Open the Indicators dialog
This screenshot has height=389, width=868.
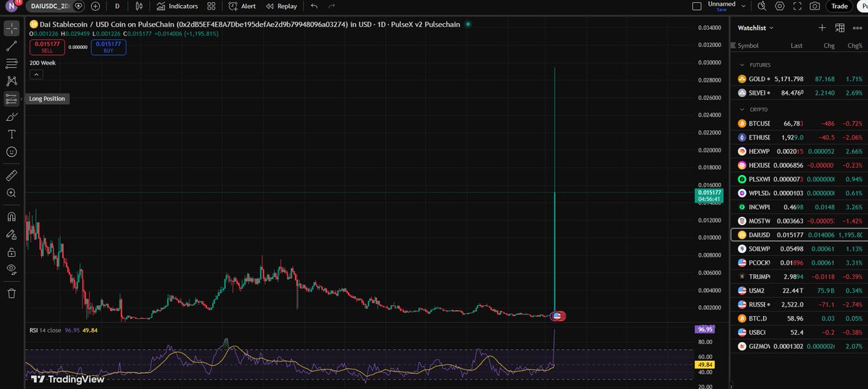[x=177, y=6]
